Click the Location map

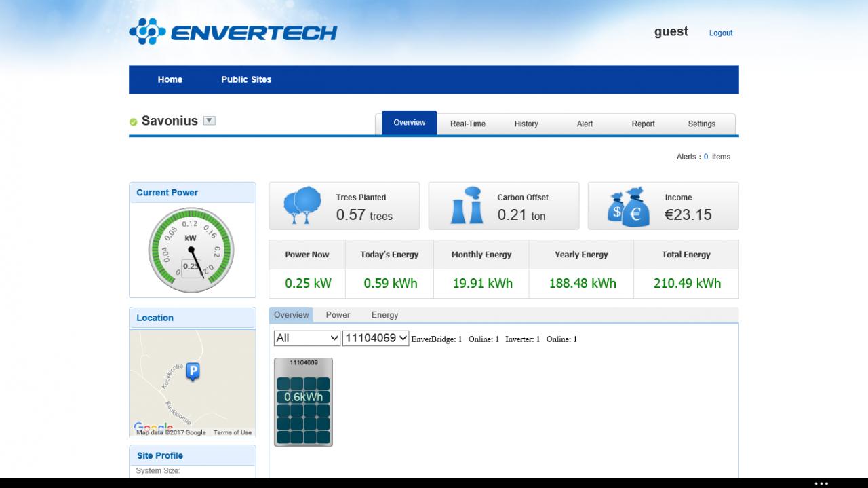193,383
